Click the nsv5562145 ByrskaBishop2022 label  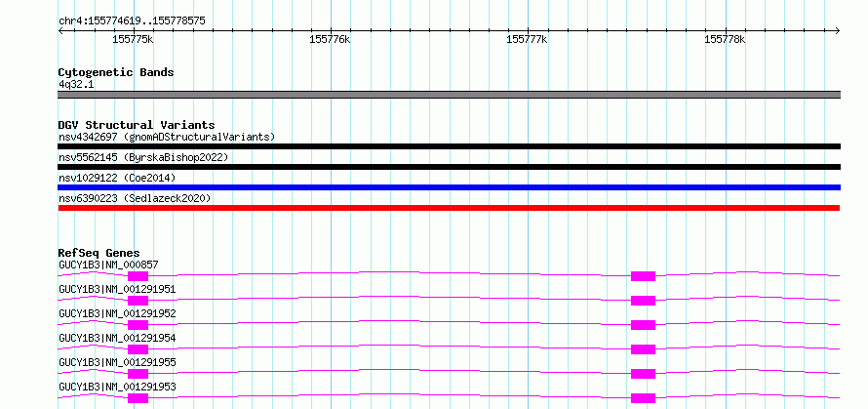click(143, 157)
